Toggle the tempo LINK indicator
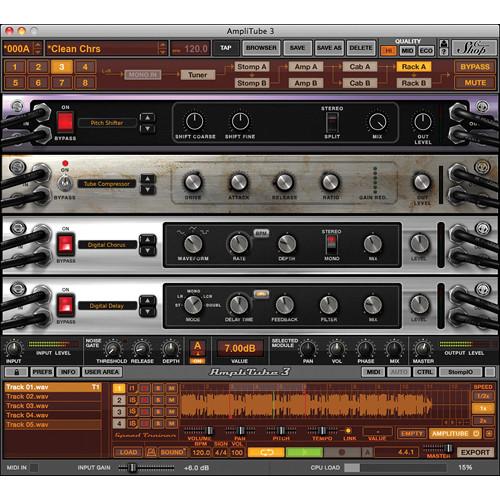Viewport: 500px width, 500px height. pos(348,431)
